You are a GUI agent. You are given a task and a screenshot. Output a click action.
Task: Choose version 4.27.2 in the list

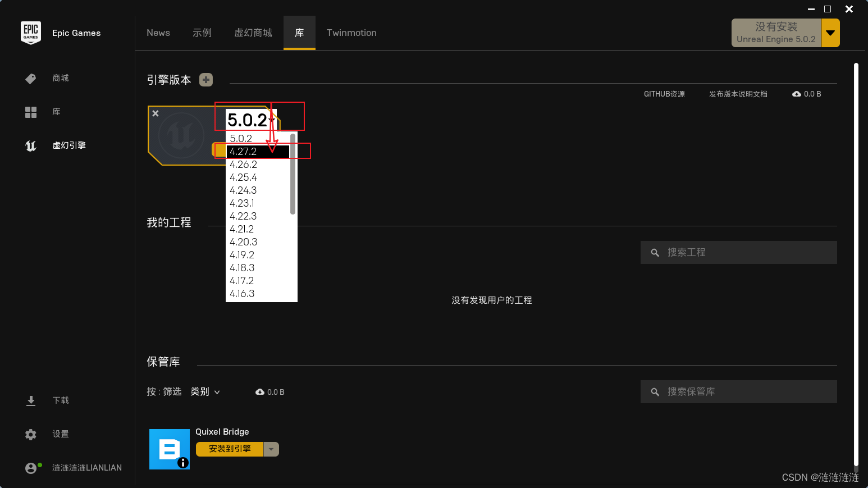258,151
